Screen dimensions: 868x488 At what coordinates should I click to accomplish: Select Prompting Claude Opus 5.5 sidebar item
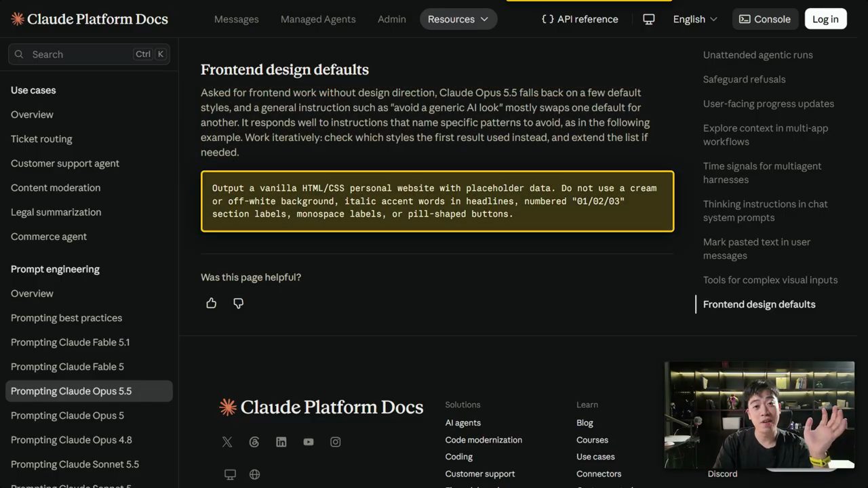(x=89, y=391)
